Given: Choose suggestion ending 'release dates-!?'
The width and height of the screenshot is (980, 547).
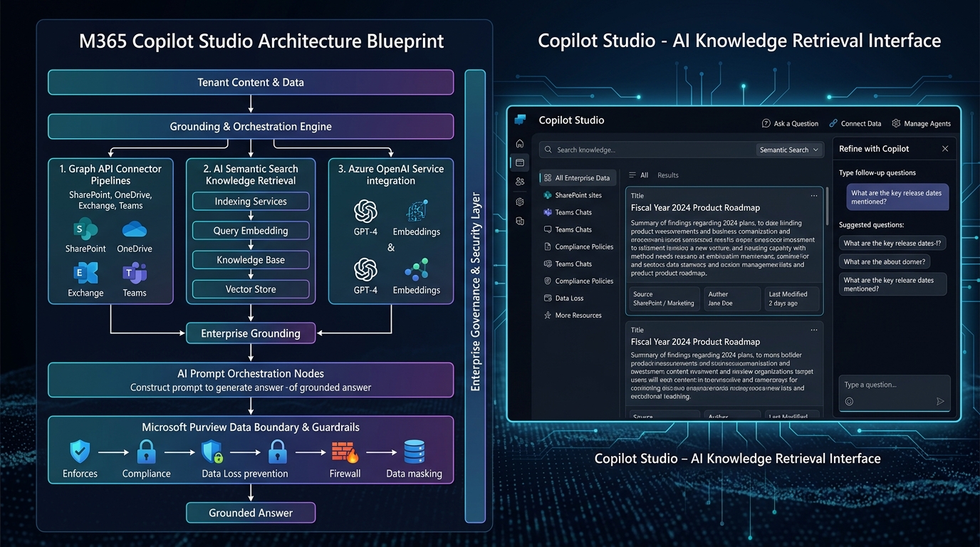Looking at the screenshot, I should point(892,243).
